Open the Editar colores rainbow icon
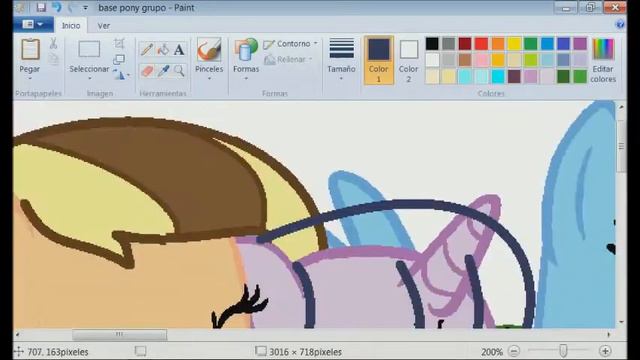640x360 pixels. point(603,49)
